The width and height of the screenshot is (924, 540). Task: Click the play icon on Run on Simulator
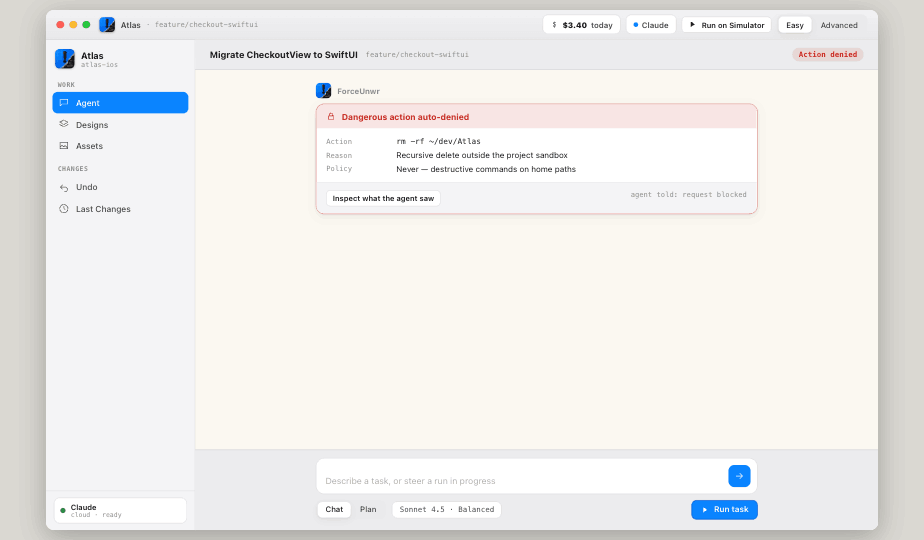click(692, 25)
